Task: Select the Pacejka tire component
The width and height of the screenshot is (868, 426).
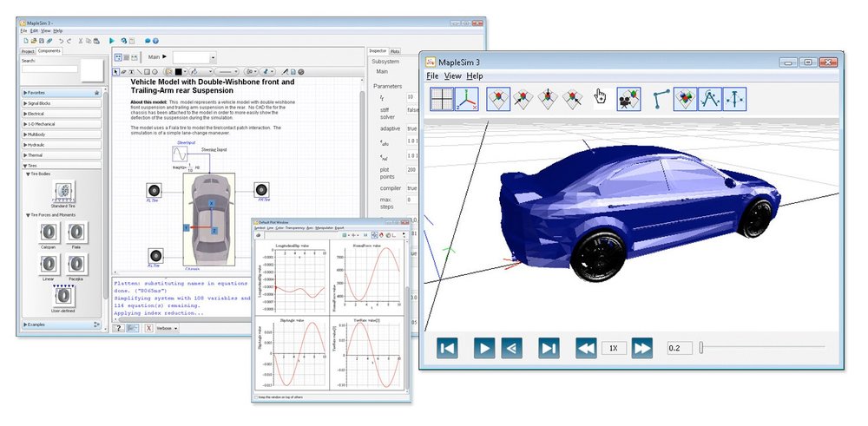Action: 76,265
